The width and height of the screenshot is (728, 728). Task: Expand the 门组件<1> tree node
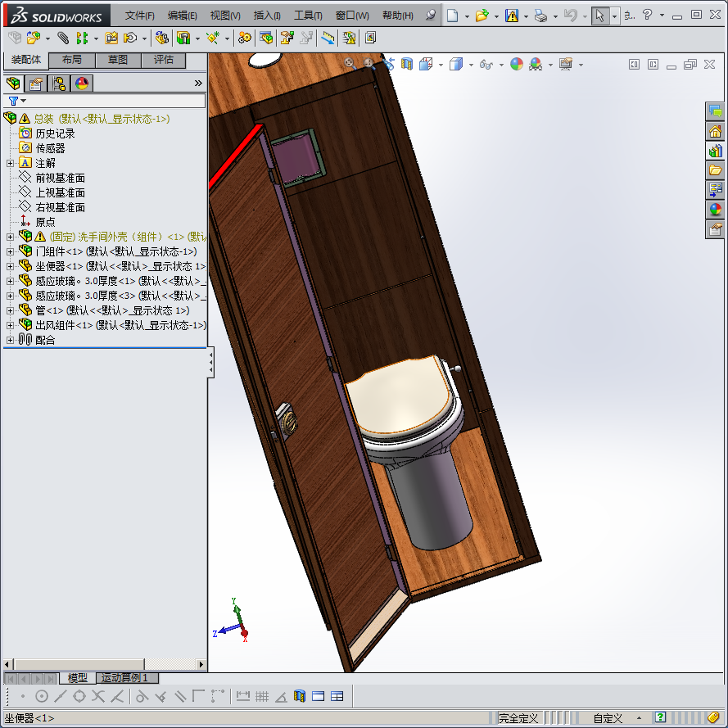(10, 251)
